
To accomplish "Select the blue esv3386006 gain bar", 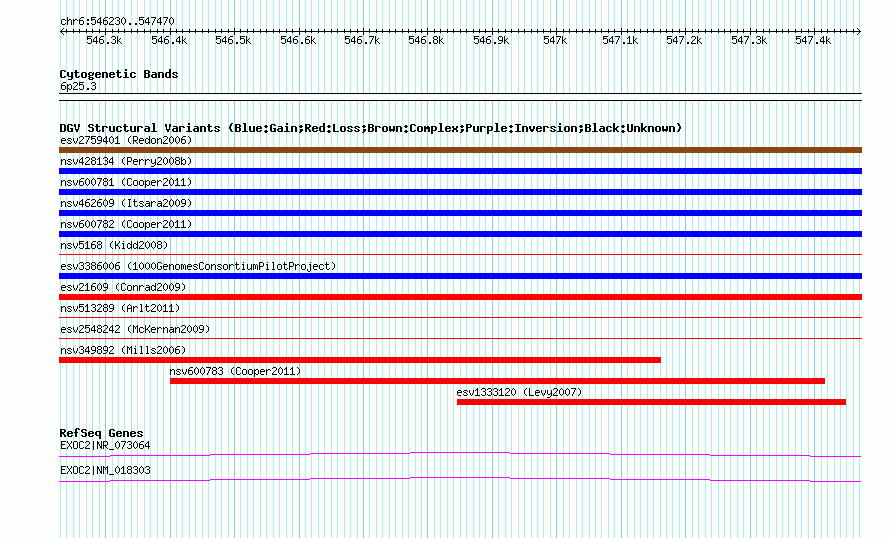I will coord(460,276).
